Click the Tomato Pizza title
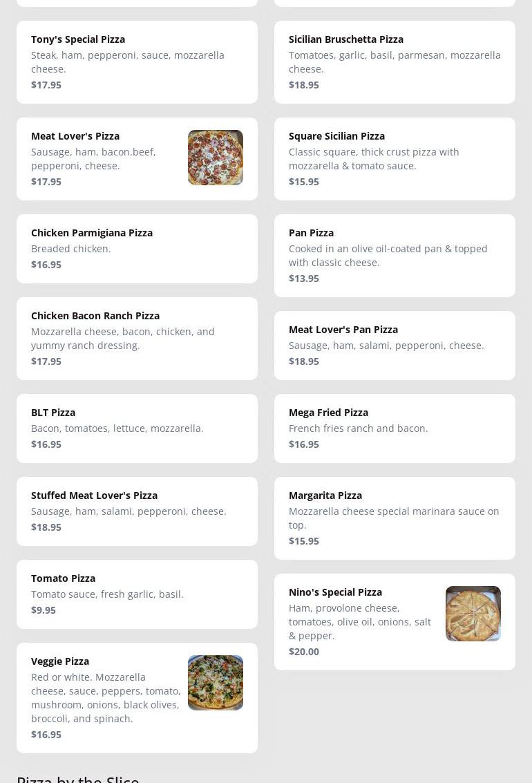 pos(63,578)
